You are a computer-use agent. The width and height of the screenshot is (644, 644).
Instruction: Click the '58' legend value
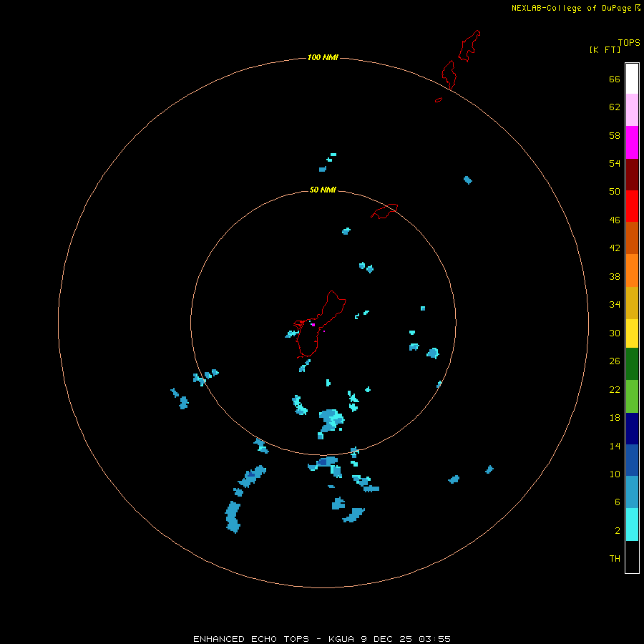click(x=615, y=135)
